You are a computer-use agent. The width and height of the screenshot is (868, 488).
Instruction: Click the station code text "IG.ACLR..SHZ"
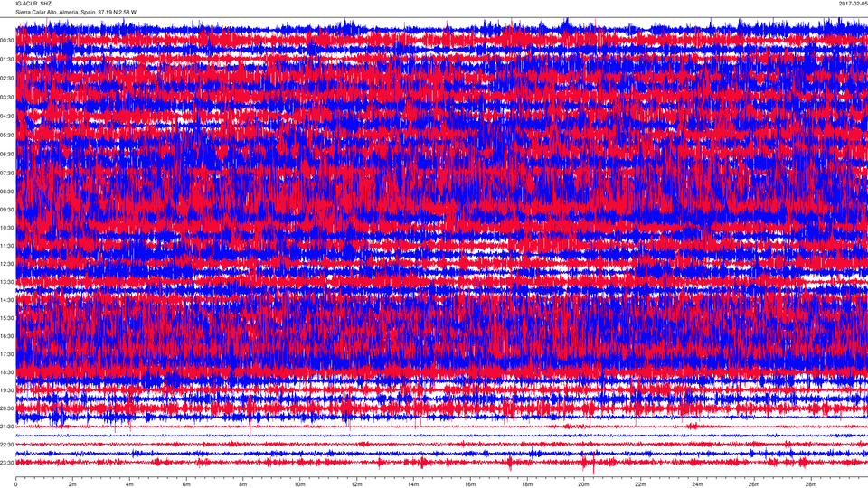[33, 4]
